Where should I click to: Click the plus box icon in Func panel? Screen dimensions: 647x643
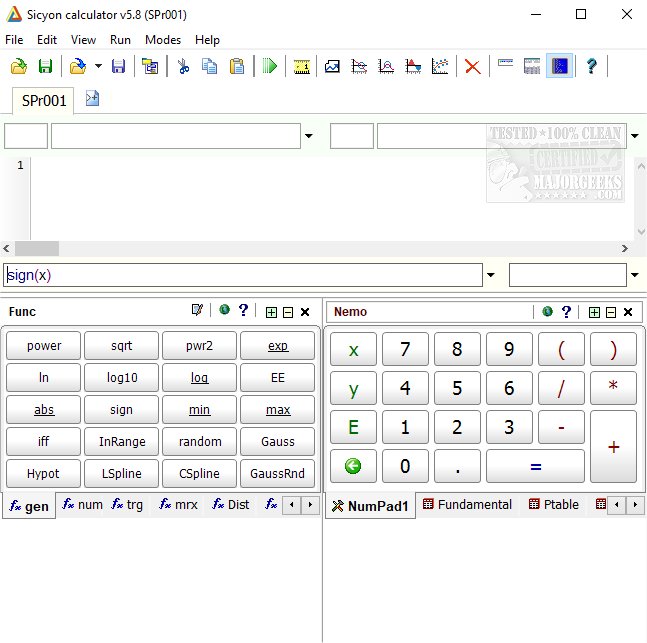(x=271, y=312)
